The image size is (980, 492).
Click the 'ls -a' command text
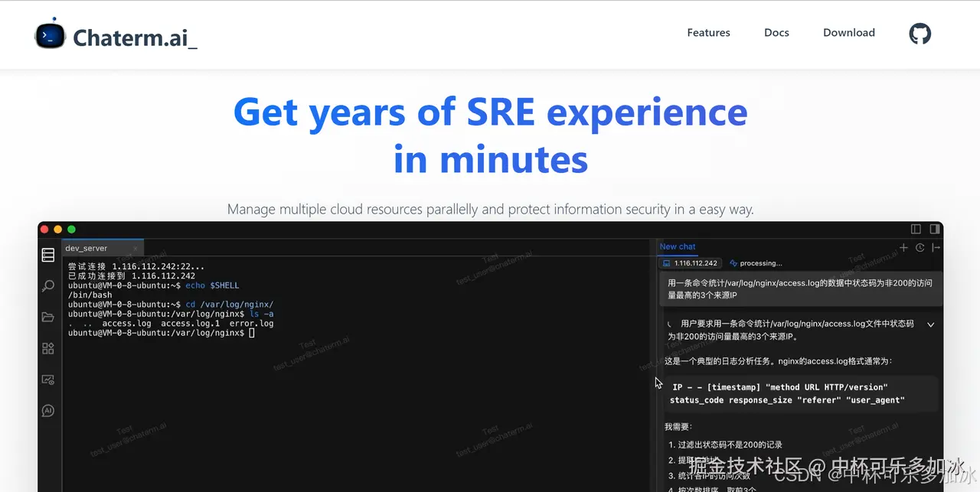point(261,314)
